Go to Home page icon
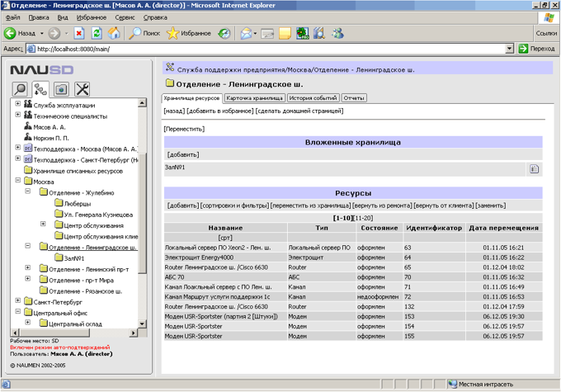This screenshot has height=392, width=561. click(114, 33)
